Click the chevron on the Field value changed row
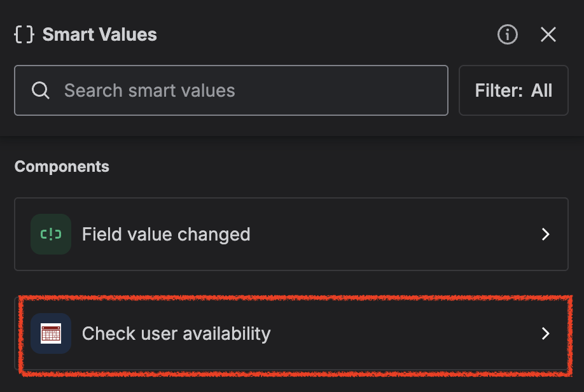The height and width of the screenshot is (392, 584). click(x=545, y=234)
